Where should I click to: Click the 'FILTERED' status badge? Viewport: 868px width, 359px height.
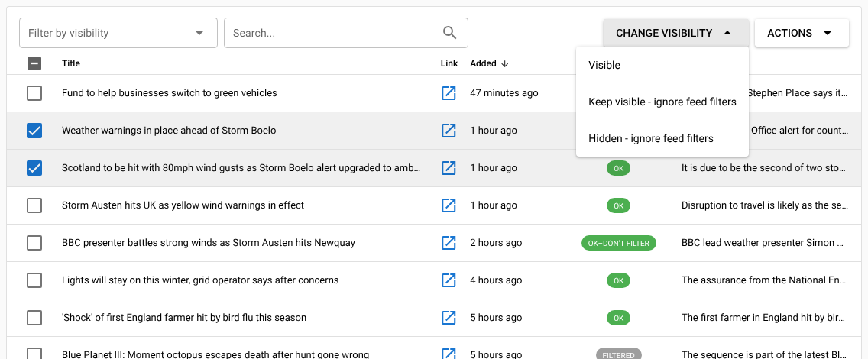[618, 354]
